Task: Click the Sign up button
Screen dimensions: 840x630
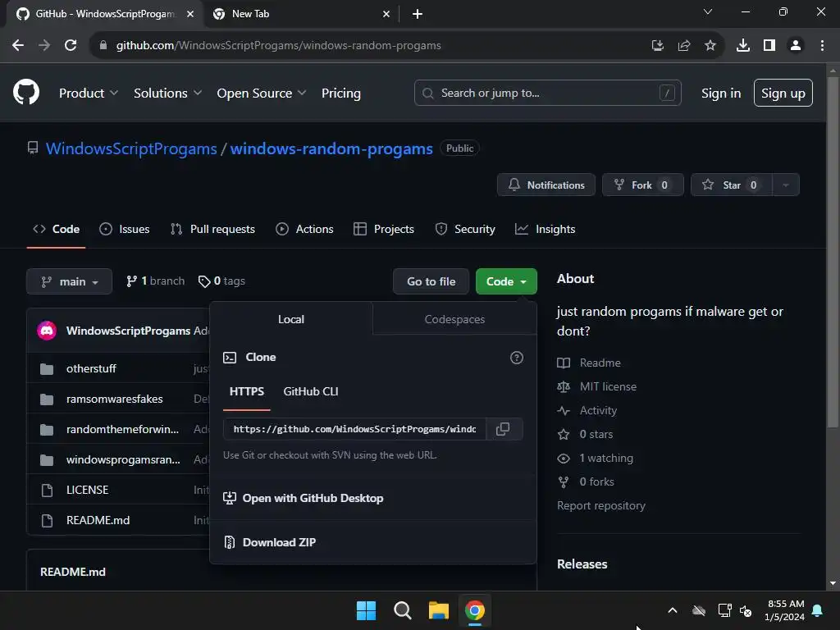Action: 783,94
